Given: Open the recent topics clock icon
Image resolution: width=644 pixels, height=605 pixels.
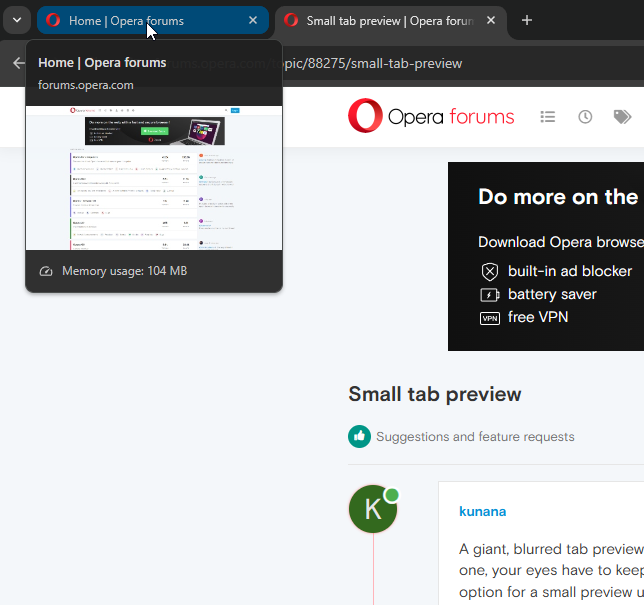Looking at the screenshot, I should [x=585, y=117].
